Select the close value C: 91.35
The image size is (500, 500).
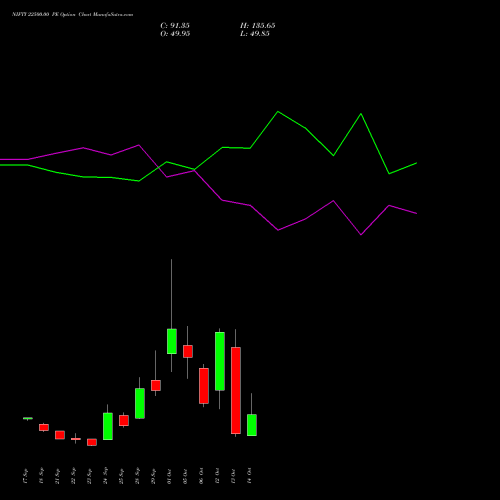(175, 26)
